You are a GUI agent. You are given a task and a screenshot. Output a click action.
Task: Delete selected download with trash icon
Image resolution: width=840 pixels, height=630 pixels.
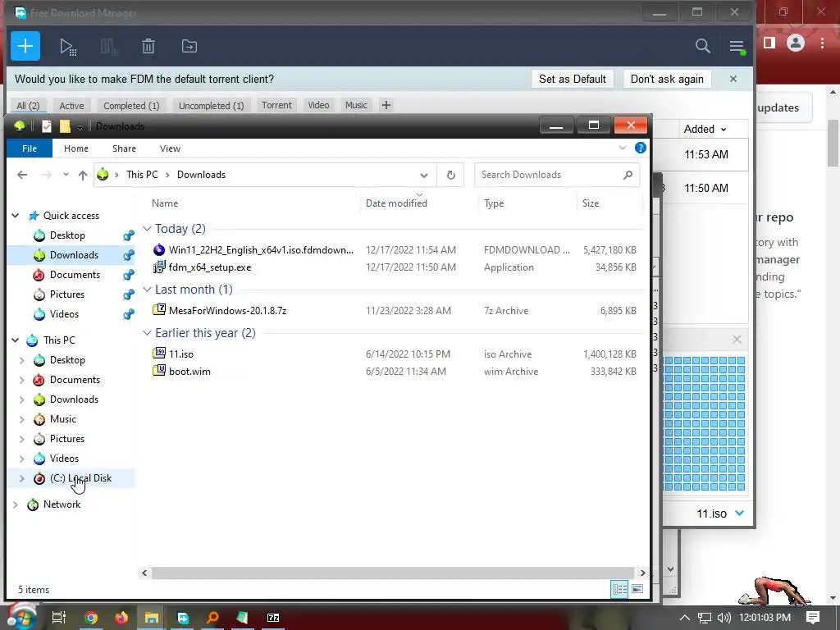pyautogui.click(x=148, y=47)
